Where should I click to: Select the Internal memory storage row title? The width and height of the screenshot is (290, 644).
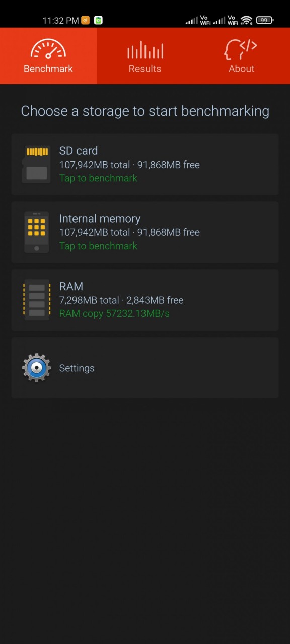pos(100,219)
